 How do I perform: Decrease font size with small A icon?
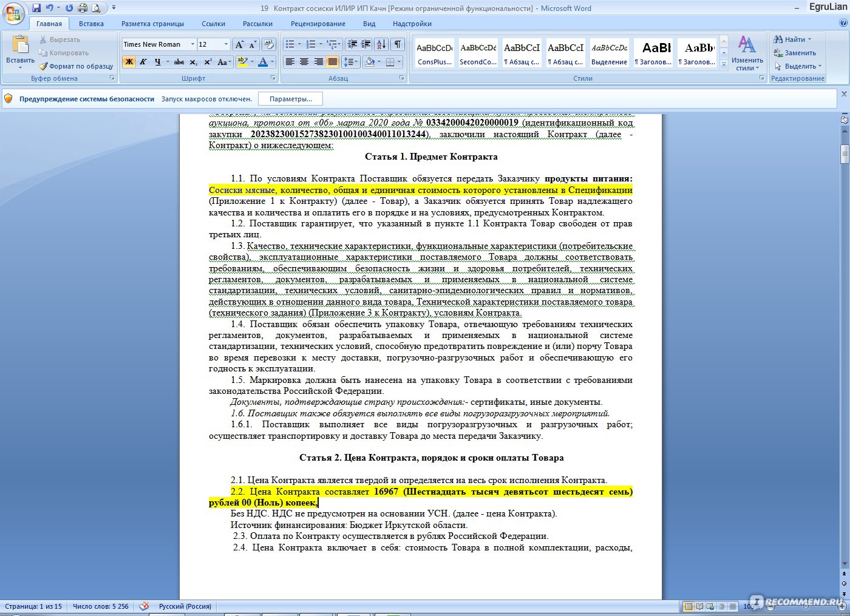coord(253,44)
